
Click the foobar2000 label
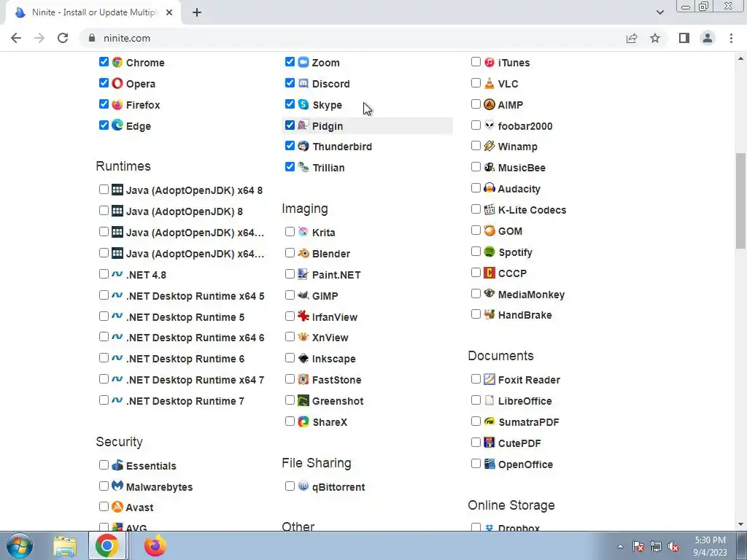[x=525, y=126]
